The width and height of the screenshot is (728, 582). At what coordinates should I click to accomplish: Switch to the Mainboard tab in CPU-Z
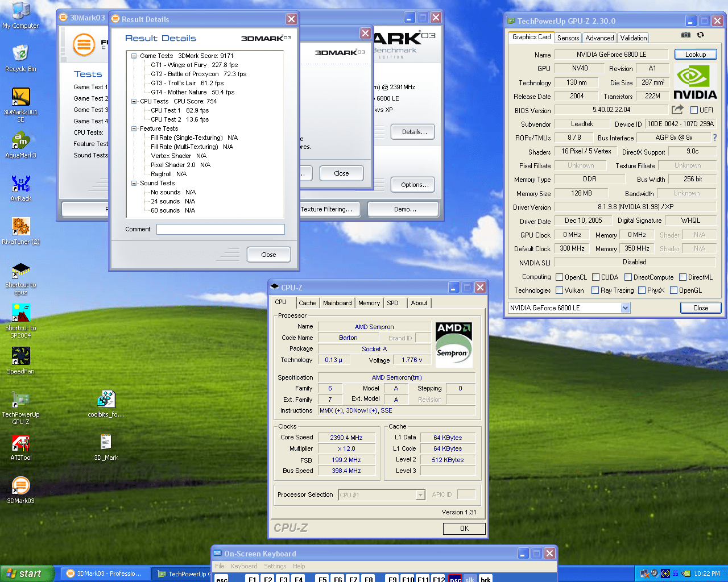(337, 303)
